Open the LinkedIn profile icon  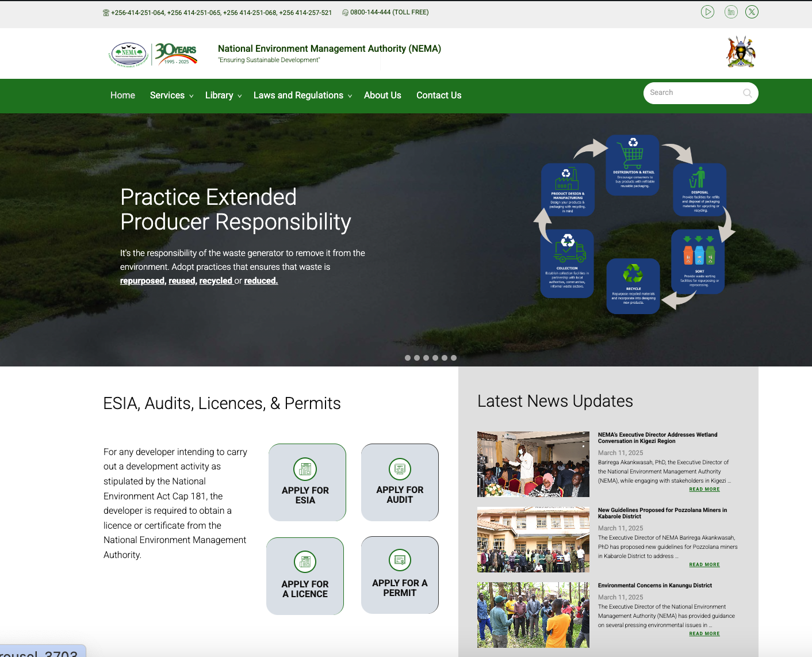[x=730, y=12]
